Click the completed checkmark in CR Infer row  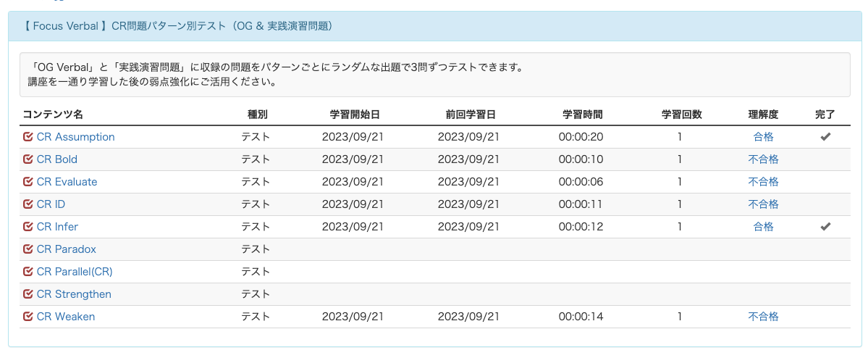[825, 227]
